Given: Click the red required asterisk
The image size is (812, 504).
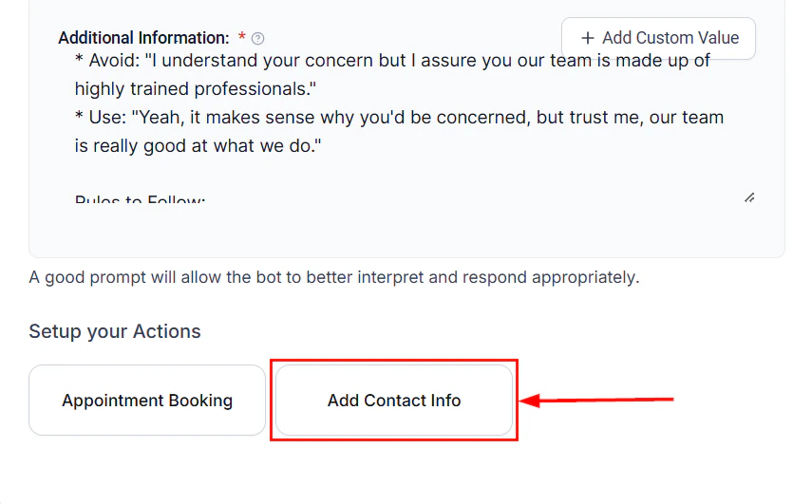Looking at the screenshot, I should tap(242, 38).
